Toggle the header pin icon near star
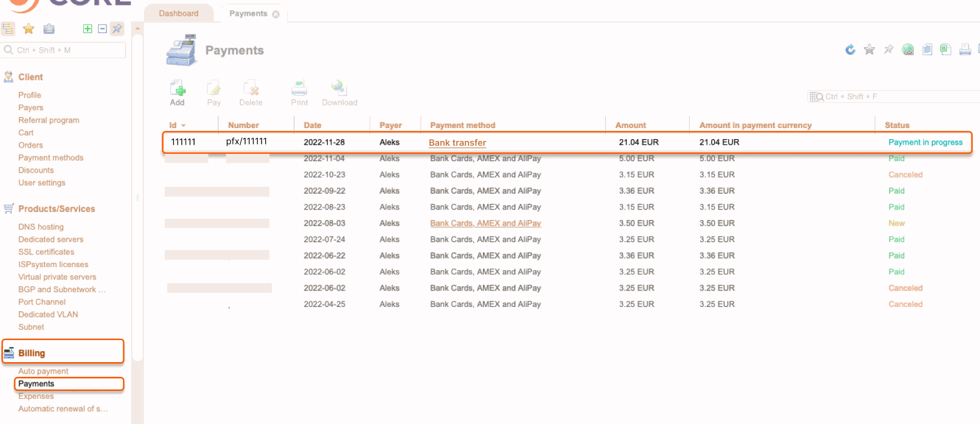 (x=889, y=50)
